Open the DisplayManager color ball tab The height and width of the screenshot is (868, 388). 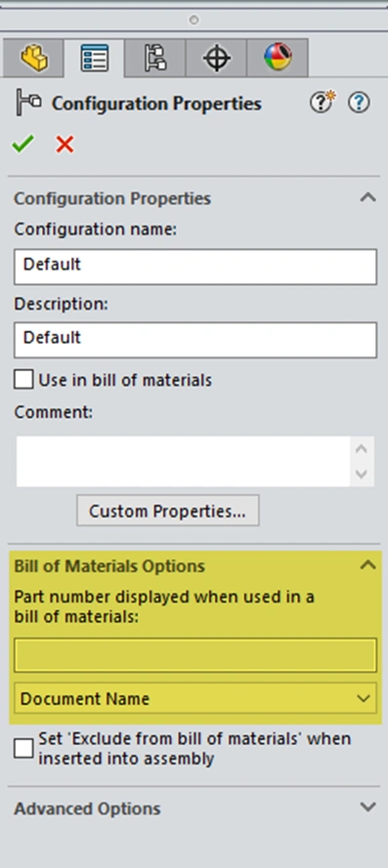(x=278, y=58)
